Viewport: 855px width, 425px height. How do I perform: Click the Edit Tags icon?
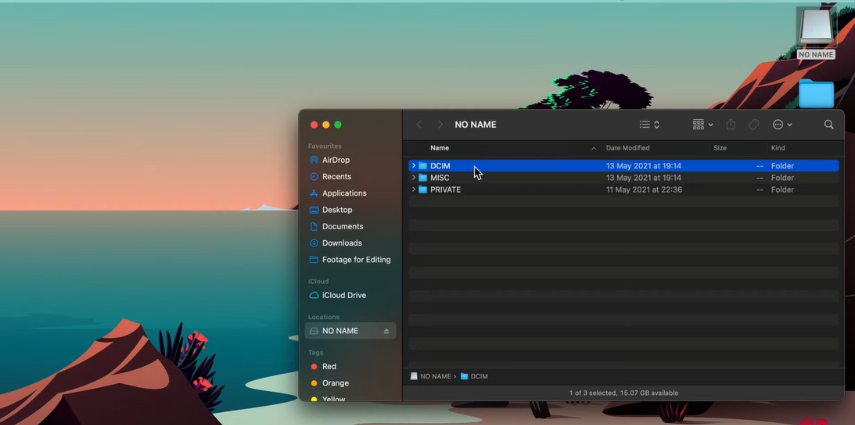point(754,125)
